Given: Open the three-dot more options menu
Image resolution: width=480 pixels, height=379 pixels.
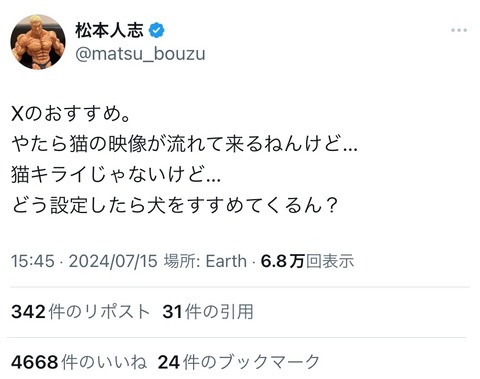Looking at the screenshot, I should pyautogui.click(x=459, y=30).
